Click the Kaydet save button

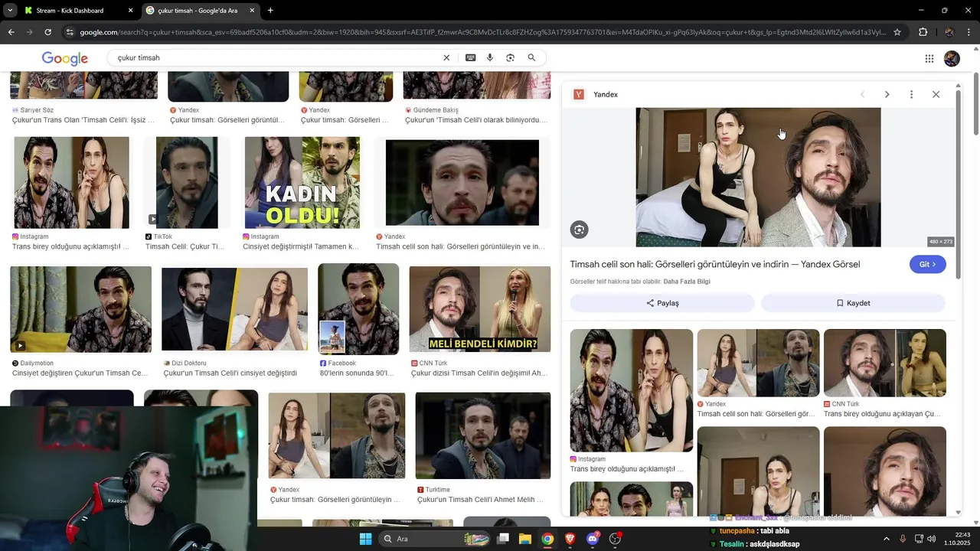pyautogui.click(x=853, y=303)
